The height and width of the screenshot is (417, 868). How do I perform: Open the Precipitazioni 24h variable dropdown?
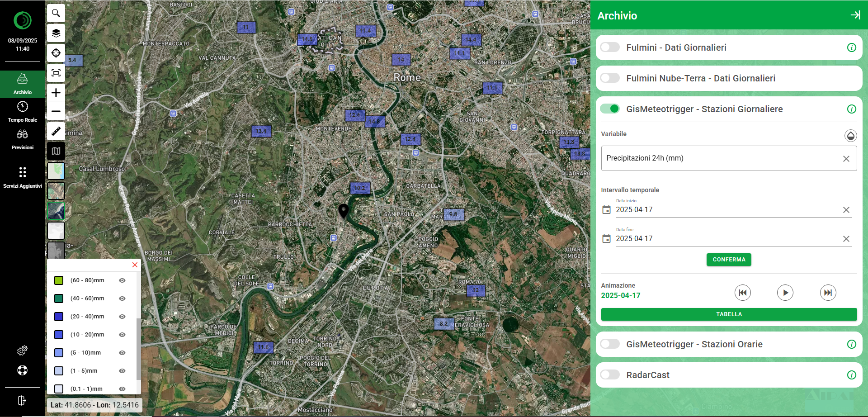click(722, 158)
